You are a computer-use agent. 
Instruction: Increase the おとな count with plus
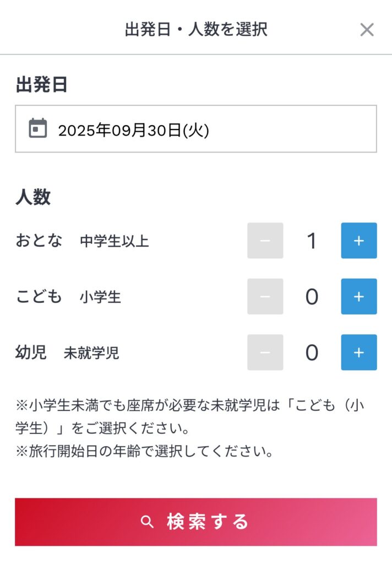pos(359,241)
